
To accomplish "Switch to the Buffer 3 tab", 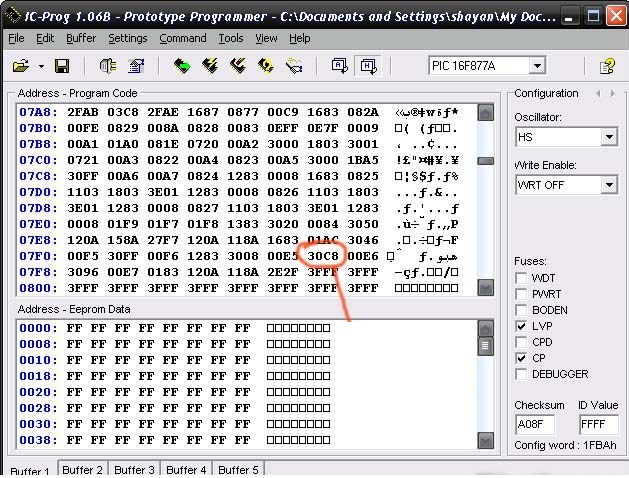I will (134, 470).
